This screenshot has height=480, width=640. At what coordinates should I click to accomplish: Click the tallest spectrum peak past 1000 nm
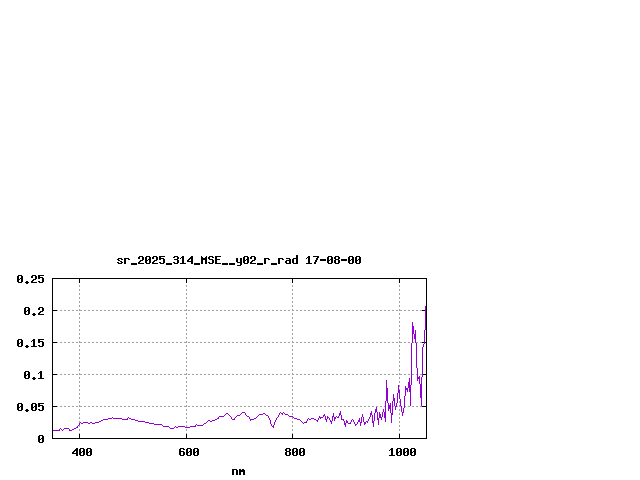point(412,323)
